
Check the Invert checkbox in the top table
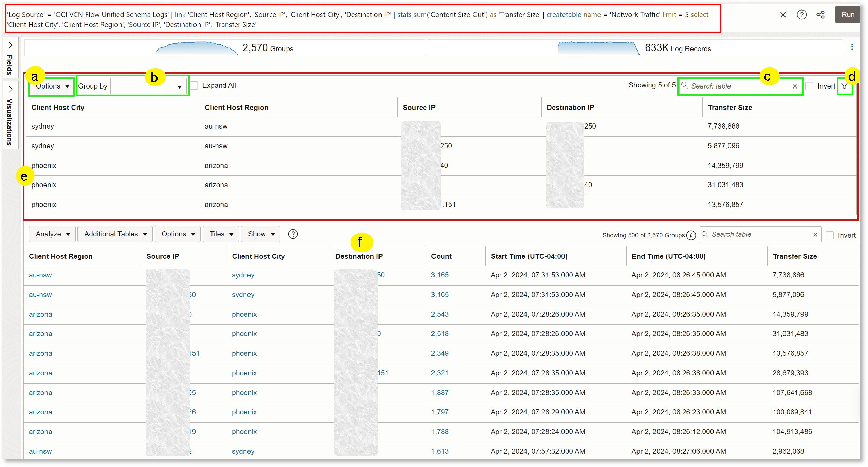pyautogui.click(x=809, y=86)
